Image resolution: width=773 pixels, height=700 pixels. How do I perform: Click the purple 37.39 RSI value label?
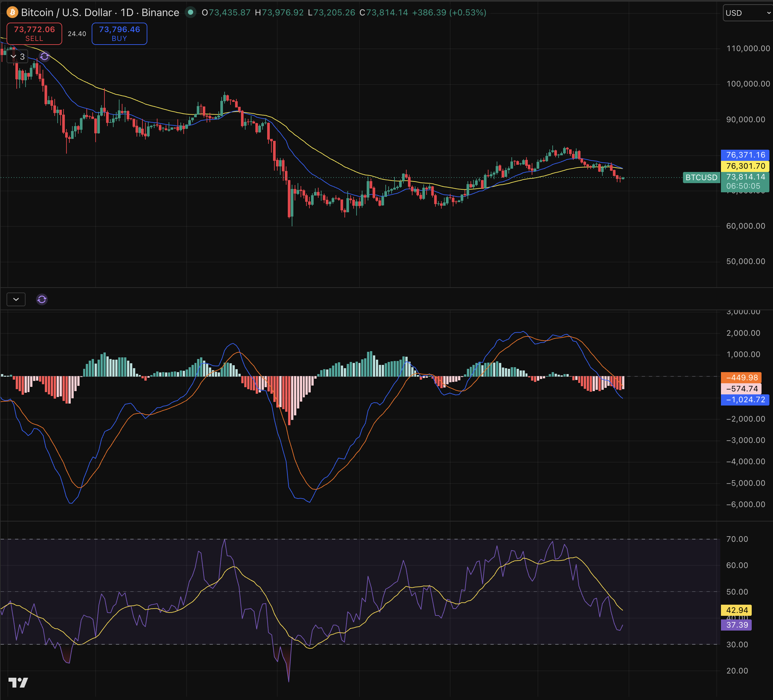click(x=737, y=625)
